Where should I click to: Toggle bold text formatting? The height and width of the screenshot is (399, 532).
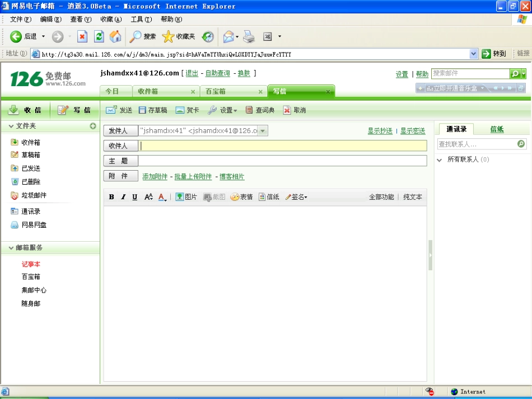point(111,197)
